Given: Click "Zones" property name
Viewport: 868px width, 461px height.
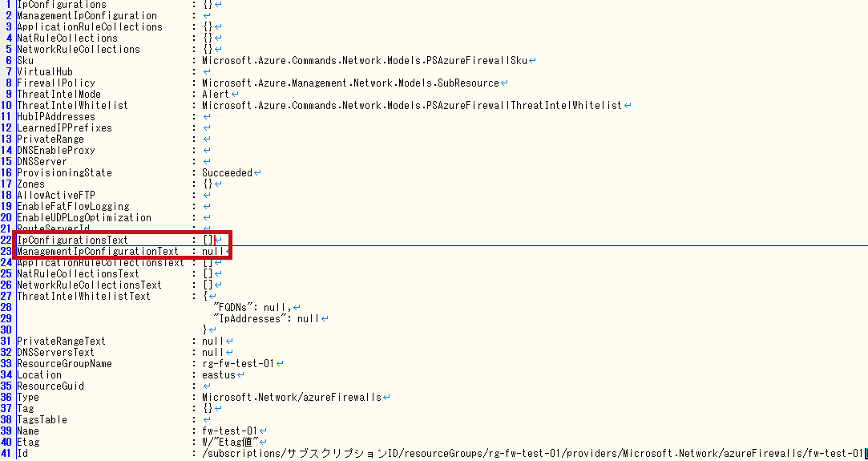Looking at the screenshot, I should pyautogui.click(x=31, y=184).
